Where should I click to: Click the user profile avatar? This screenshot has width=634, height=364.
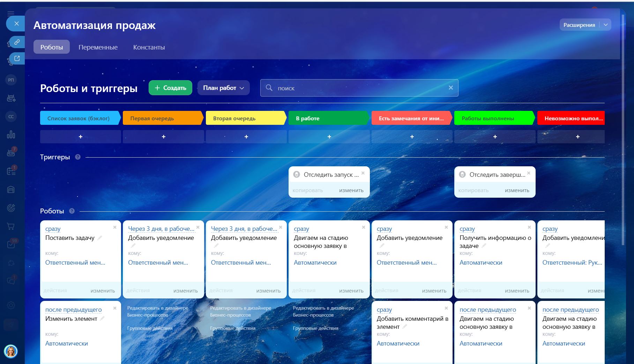pos(11,351)
